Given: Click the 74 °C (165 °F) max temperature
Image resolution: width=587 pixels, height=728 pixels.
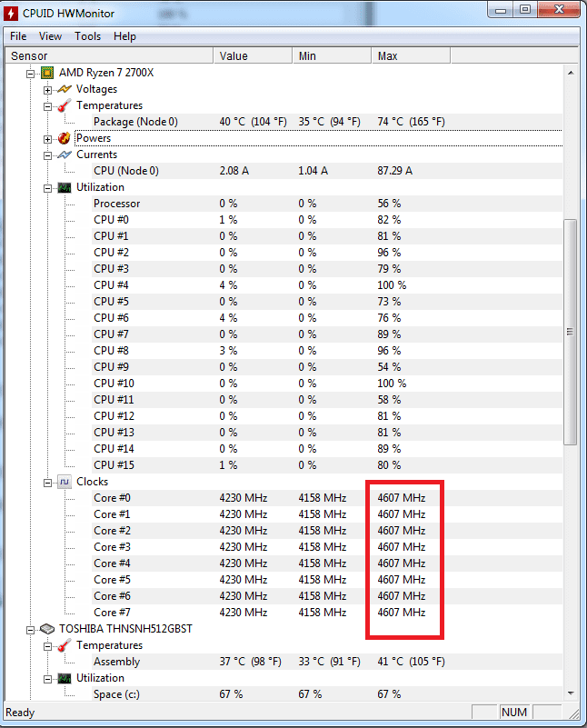Looking at the screenshot, I should pos(411,122).
